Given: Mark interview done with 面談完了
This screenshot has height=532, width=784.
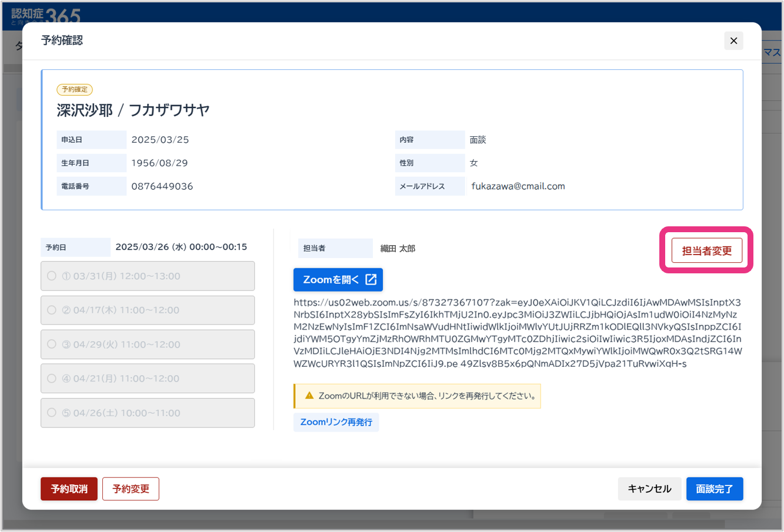Looking at the screenshot, I should tap(714, 488).
